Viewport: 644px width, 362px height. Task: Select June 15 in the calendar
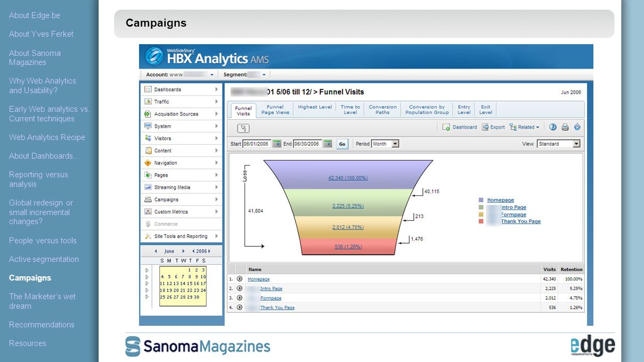190,284
